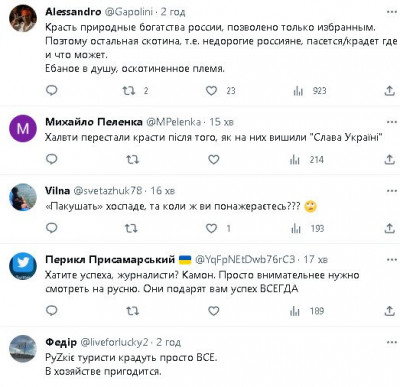The height and width of the screenshot is (387, 400).
Task: Open the @svetazhuk78 handle link
Action: [108, 191]
